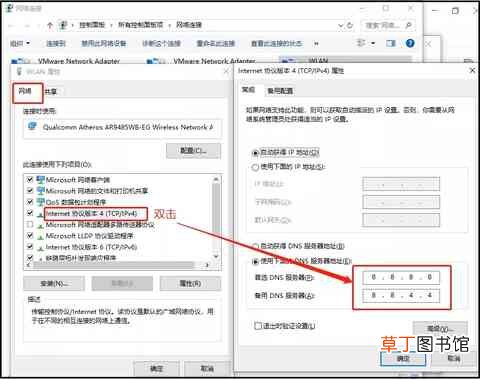This screenshot has width=480, height=379.
Task: Switch to the 网络 tab
Action: click(25, 91)
